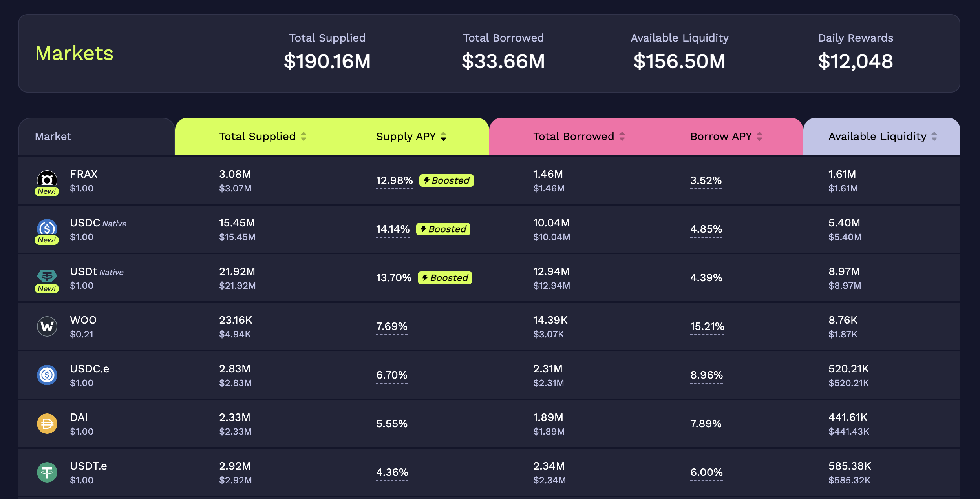Open the WOO 7.69% supply APY details
This screenshot has height=499, width=980.
click(391, 326)
